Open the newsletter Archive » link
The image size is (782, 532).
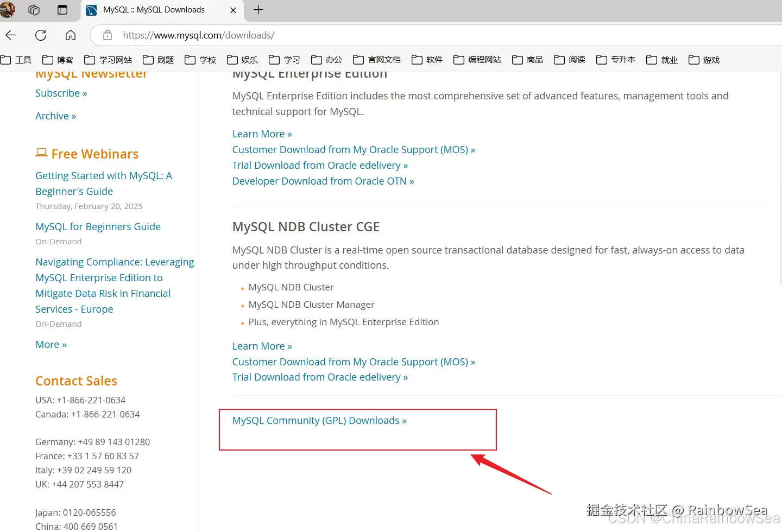point(56,116)
